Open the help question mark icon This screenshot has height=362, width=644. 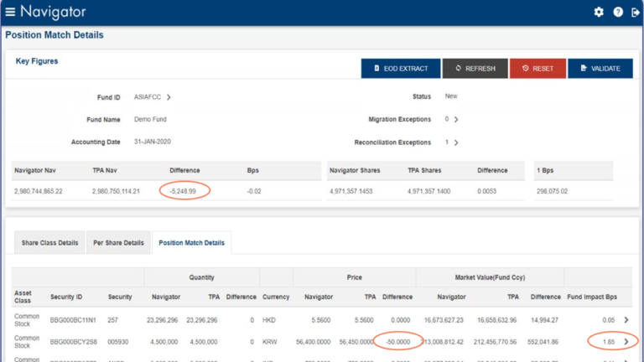618,12
